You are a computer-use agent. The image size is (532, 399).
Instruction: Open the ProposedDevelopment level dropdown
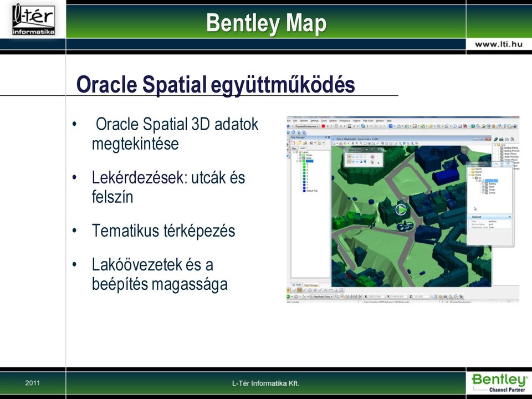(x=307, y=126)
